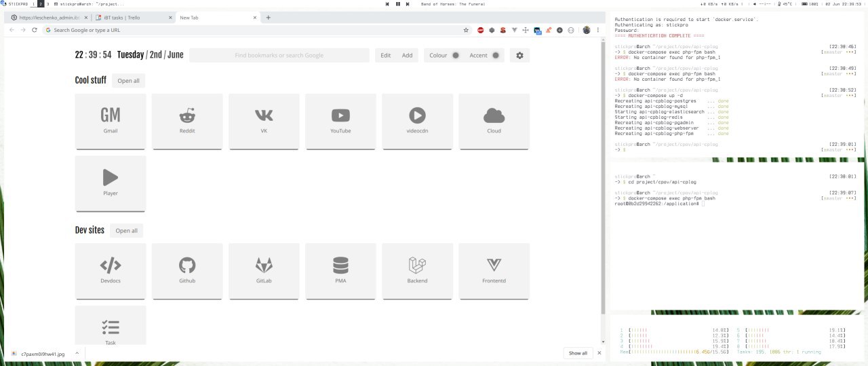The width and height of the screenshot is (868, 366).
Task: Click the 45°C temperature indicator
Action: pyautogui.click(x=786, y=4)
